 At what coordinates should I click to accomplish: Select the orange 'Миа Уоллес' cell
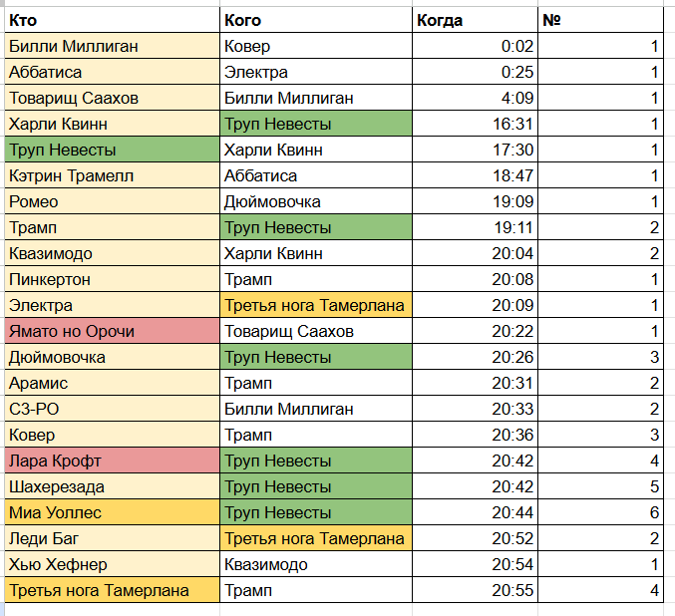112,512
